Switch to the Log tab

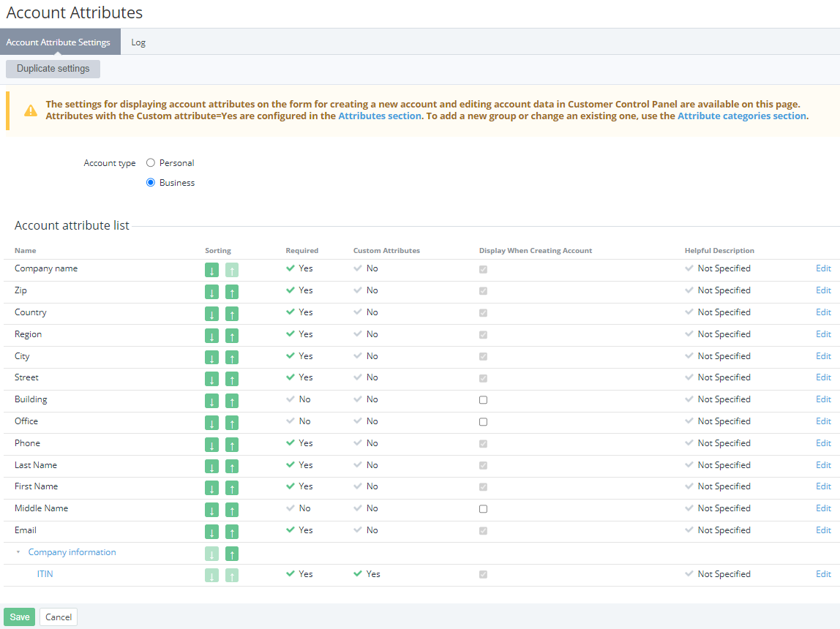[x=138, y=42]
